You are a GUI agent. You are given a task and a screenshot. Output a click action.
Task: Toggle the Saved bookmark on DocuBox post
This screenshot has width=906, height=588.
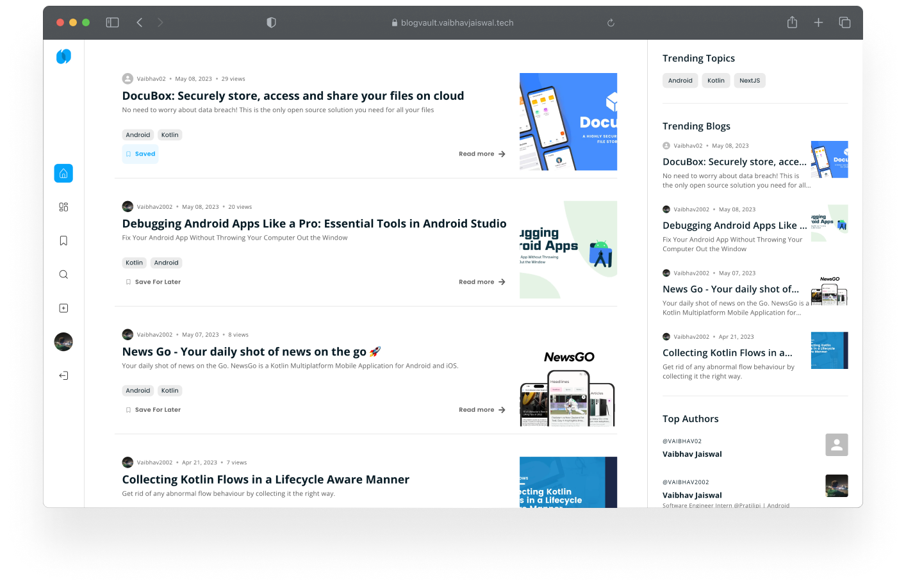(140, 154)
